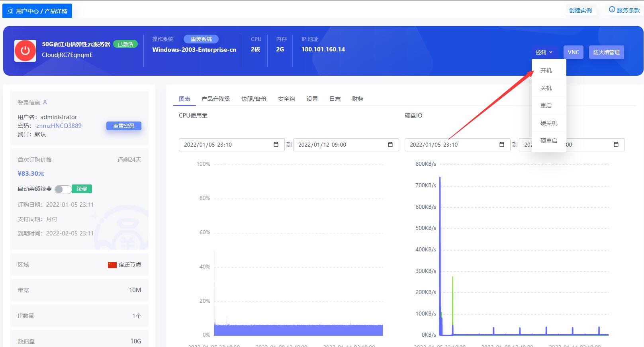Click the 10G data disk value
644x347 pixels.
[x=136, y=341]
